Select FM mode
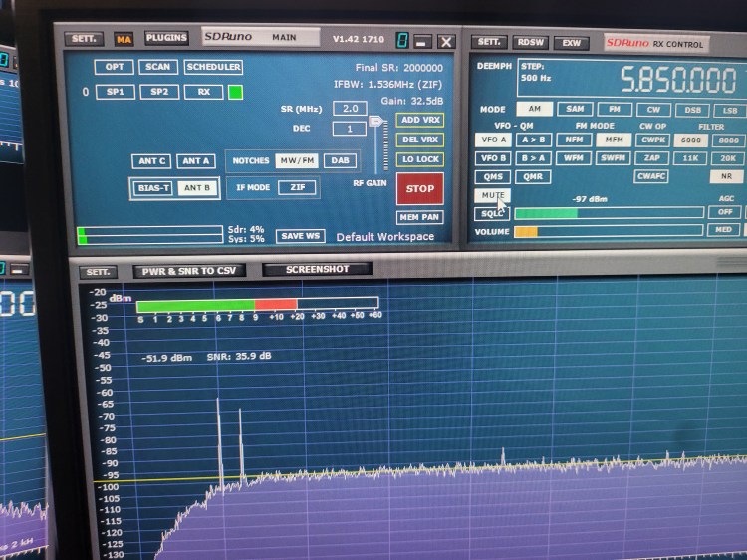The width and height of the screenshot is (747, 560). pos(615,110)
